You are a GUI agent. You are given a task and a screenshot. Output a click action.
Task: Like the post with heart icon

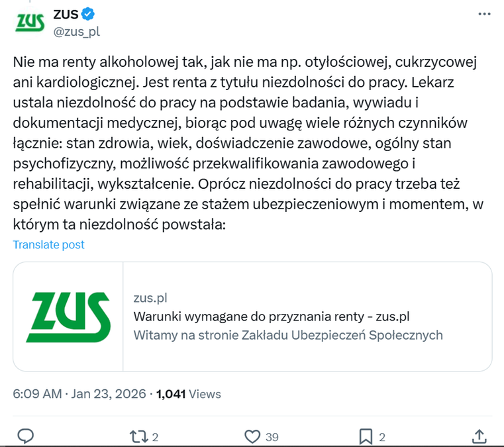pos(252,436)
